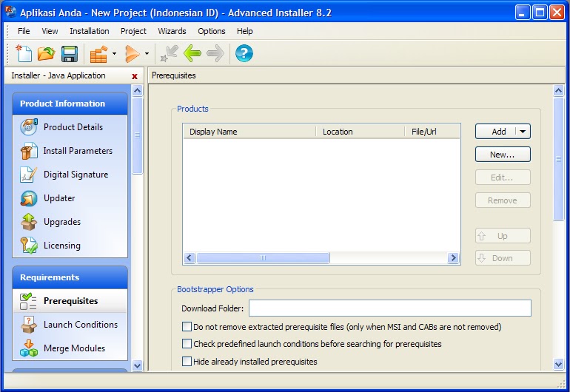
Task: Close the Installer - Java Application panel
Action: coord(135,76)
